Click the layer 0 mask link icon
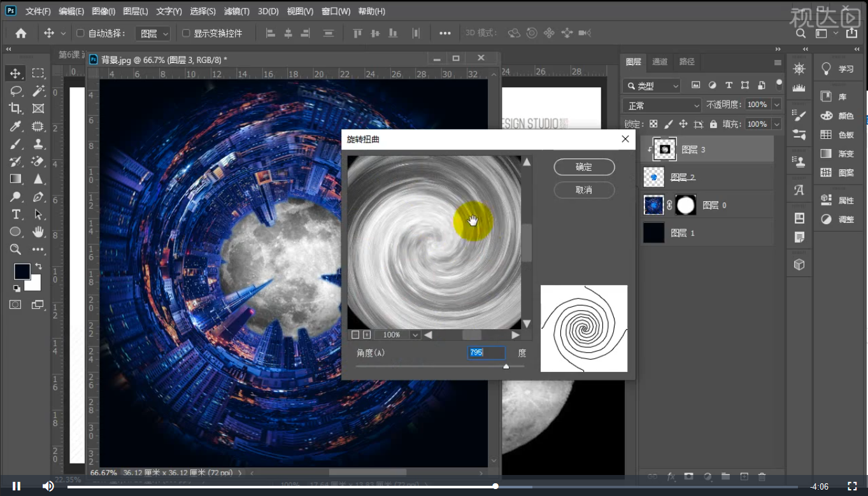Viewport: 868px width, 496px height. coord(669,206)
